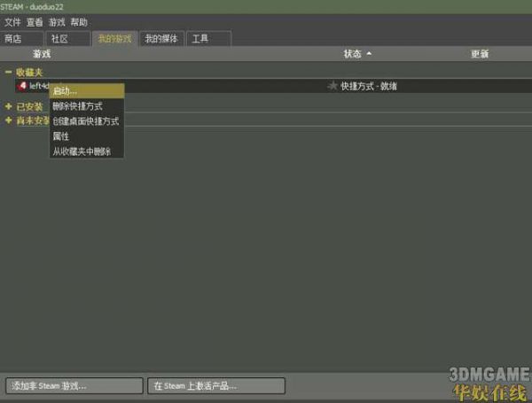Switch to the 商店 tab
Image resolution: width=532 pixels, height=403 pixels.
click(21, 39)
